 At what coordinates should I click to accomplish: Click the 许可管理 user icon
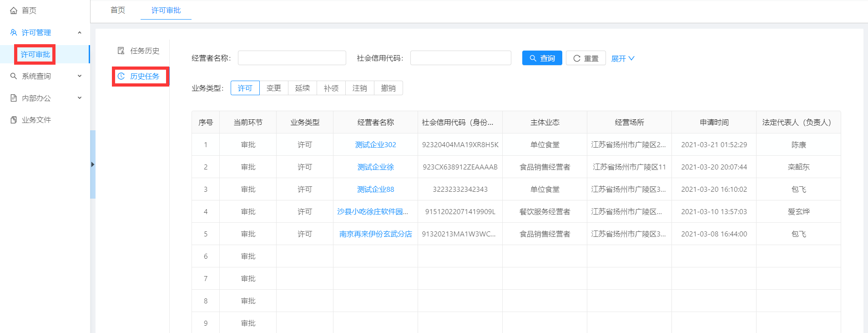click(x=14, y=32)
